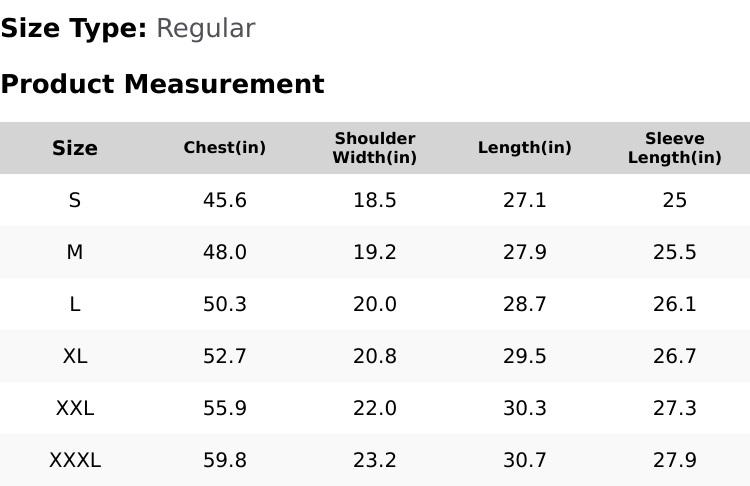Select the Sleeve Length(in) column header

(x=675, y=148)
